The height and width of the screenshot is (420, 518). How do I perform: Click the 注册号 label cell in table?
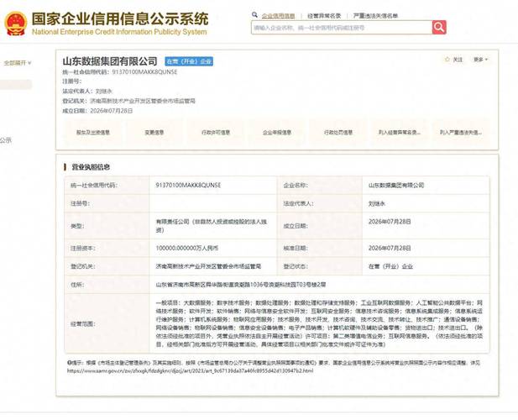[x=107, y=203]
